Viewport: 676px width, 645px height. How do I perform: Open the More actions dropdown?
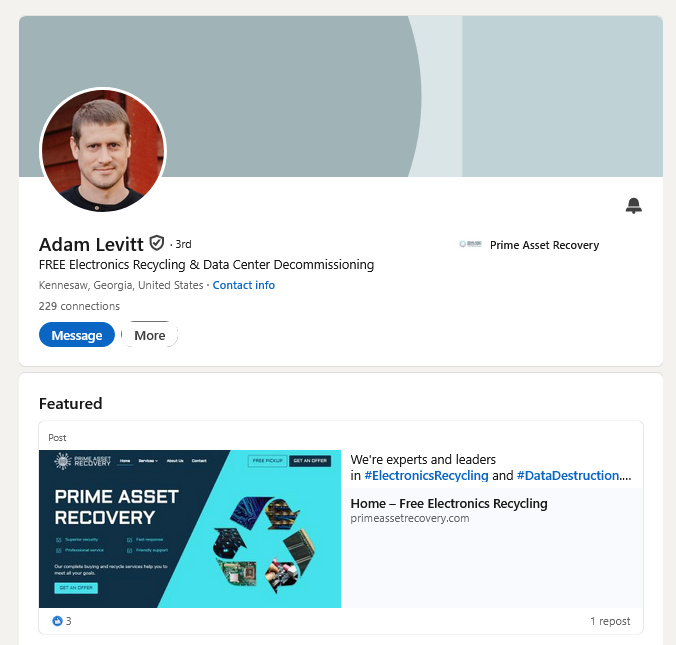coord(150,335)
